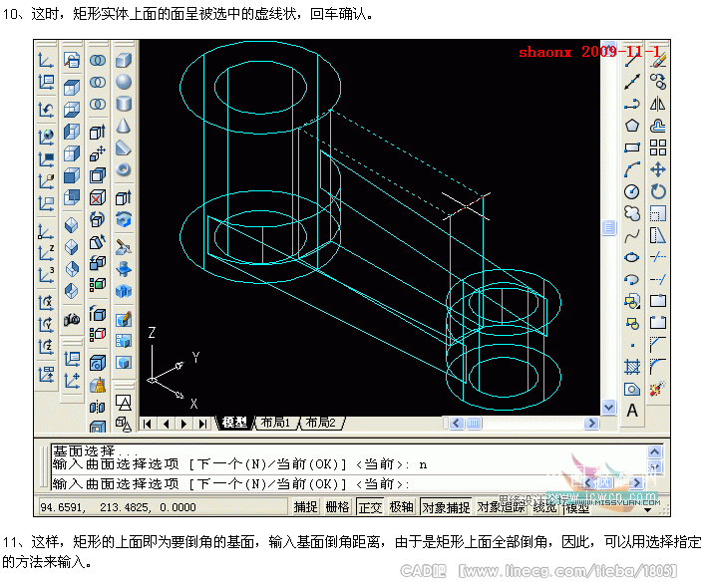Image resolution: width=706 pixels, height=588 pixels.
Task: Select the Line draw tool
Action: tap(632, 60)
